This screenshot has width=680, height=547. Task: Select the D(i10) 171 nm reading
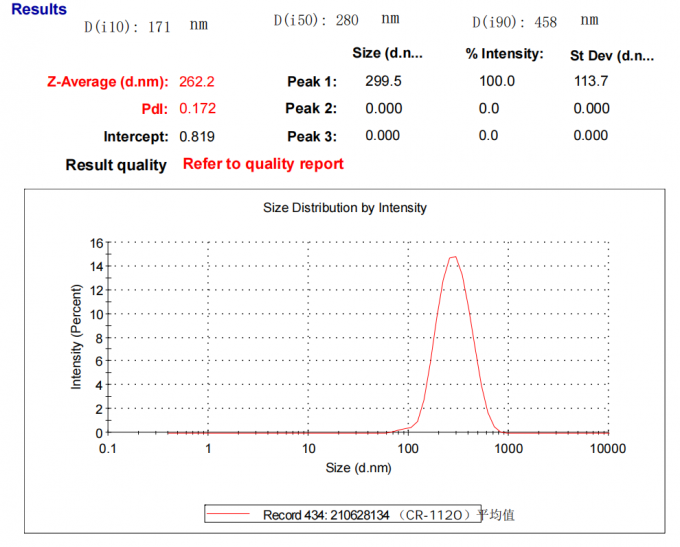coord(145,27)
